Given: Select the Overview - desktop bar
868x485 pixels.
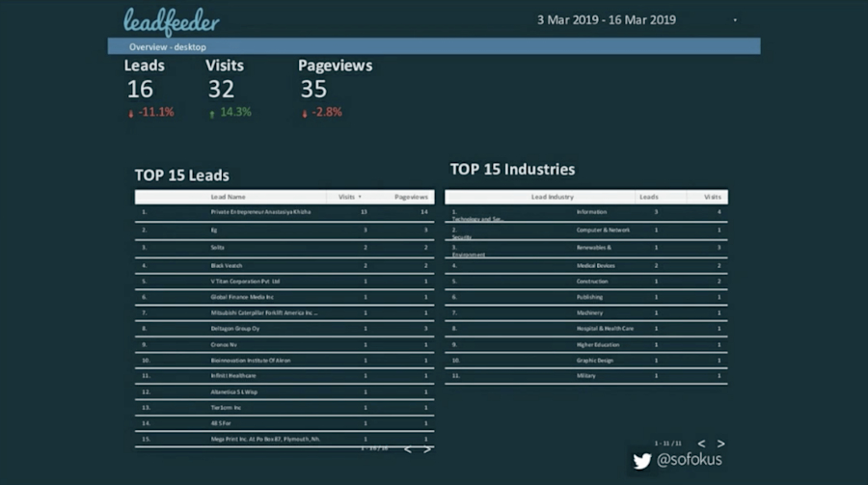Looking at the screenshot, I should 433,46.
